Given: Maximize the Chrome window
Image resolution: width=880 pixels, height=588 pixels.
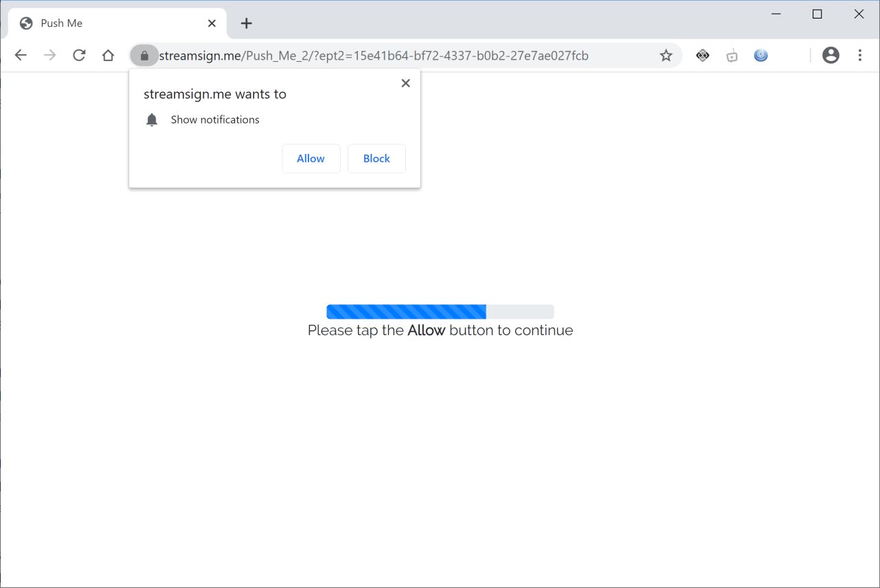Looking at the screenshot, I should 817,14.
